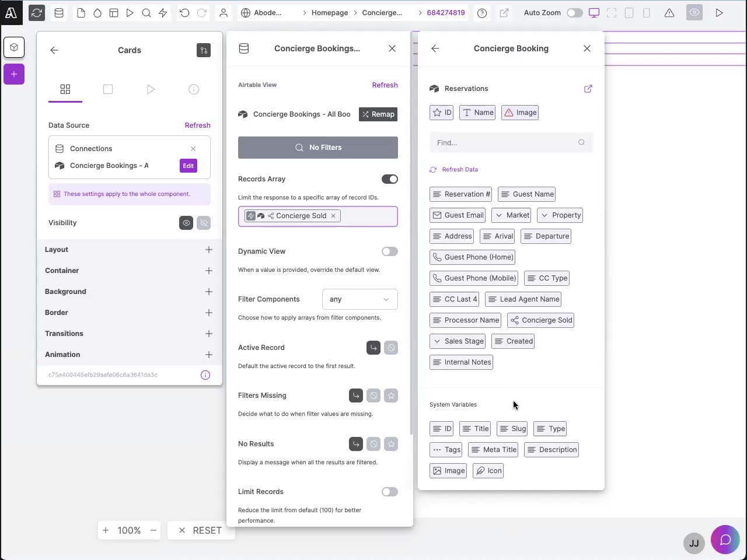747x560 pixels.
Task: Open the droplet styles icon in toolbar
Action: 97,12
